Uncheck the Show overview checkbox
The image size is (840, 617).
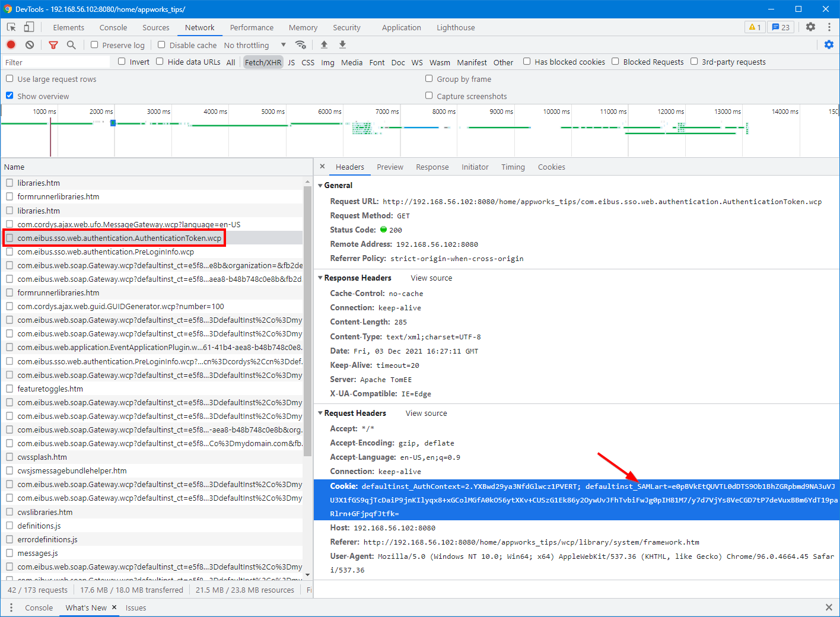[x=9, y=96]
